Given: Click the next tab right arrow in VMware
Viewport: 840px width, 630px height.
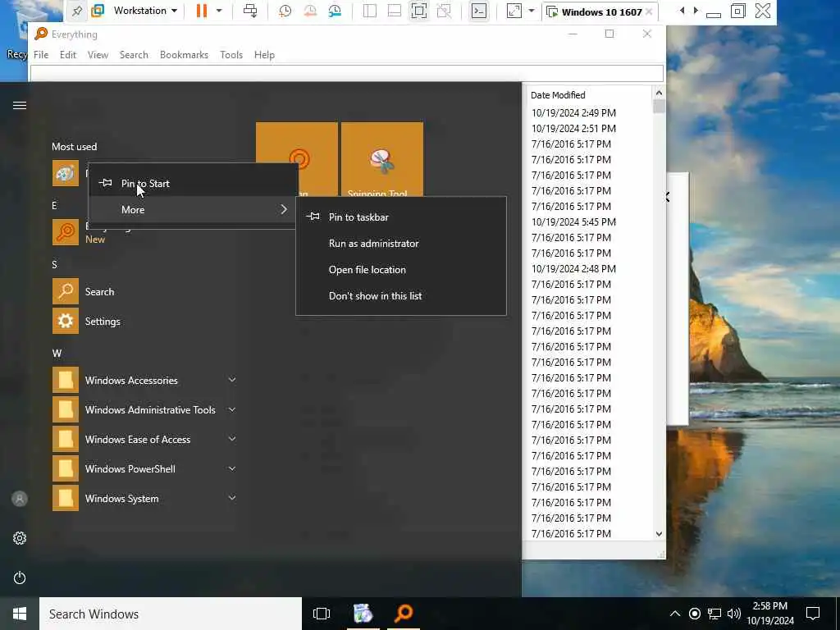Looking at the screenshot, I should coord(696,11).
